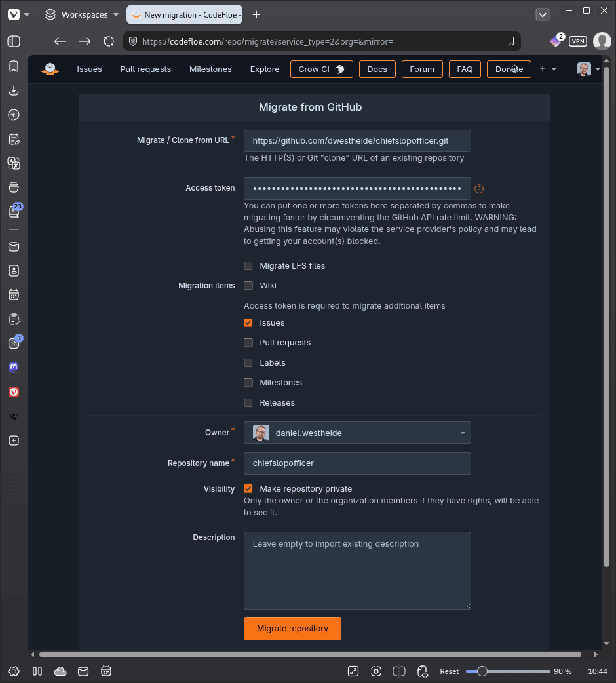Open the Calendar panel in the sidebar

pyautogui.click(x=14, y=295)
